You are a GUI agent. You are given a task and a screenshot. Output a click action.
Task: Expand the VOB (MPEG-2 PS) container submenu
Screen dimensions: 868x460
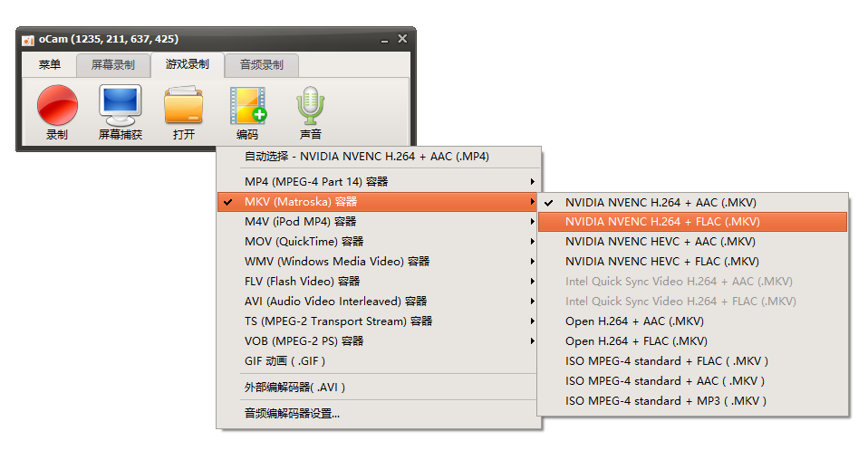(x=379, y=341)
